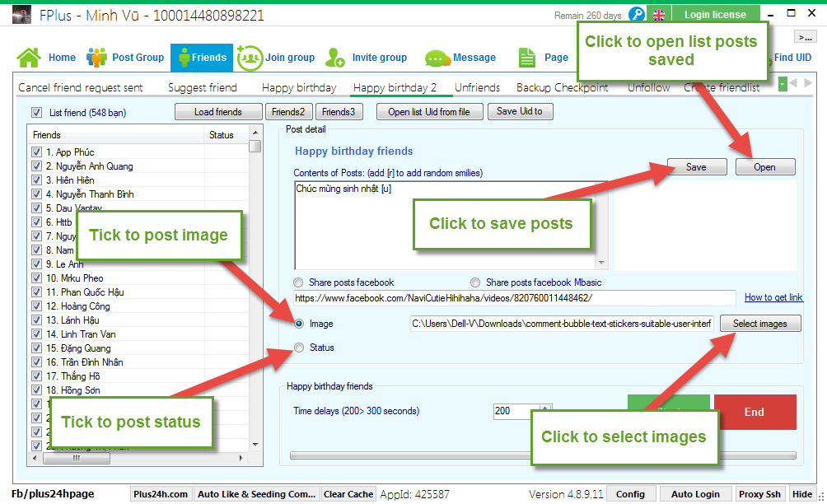Click the 'Friends3' button
This screenshot has height=504, width=827.
339,112
